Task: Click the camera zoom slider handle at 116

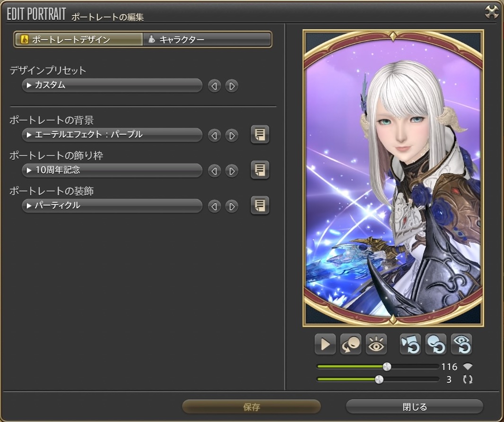Action: pyautogui.click(x=387, y=367)
